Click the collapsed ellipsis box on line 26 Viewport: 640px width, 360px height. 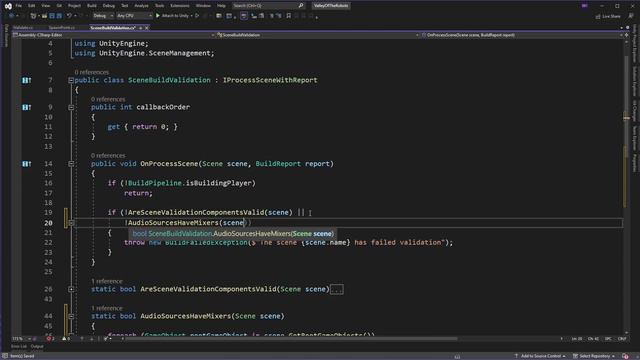337,289
